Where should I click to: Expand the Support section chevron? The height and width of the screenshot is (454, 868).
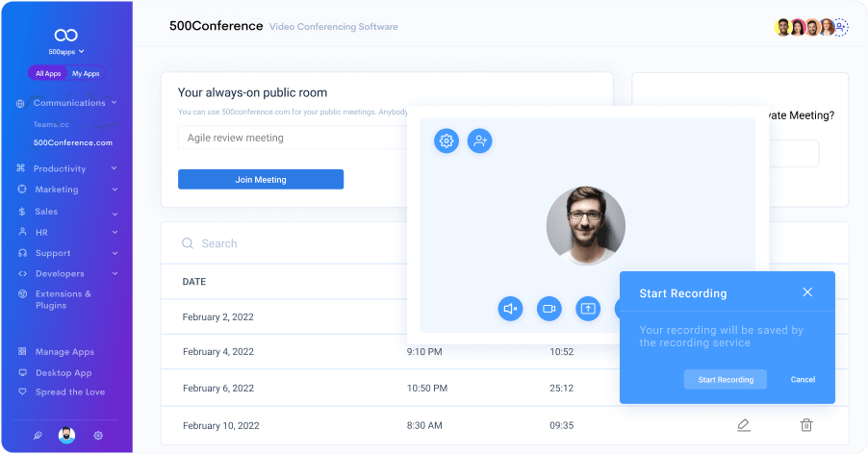tap(115, 253)
